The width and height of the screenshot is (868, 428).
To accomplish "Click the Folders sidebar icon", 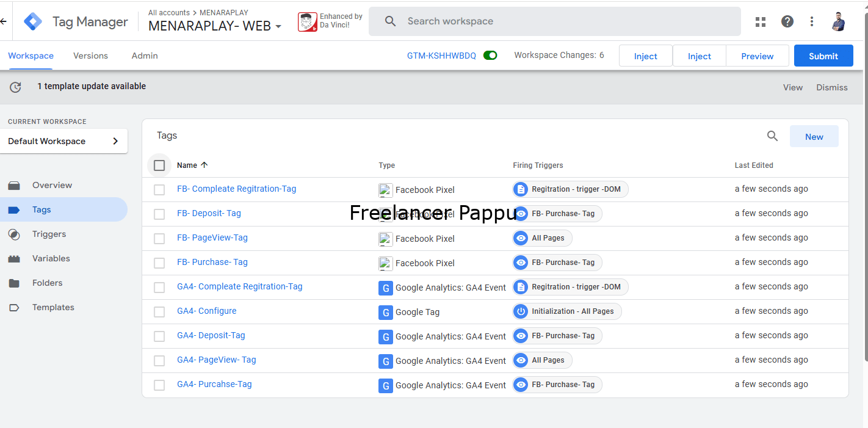I will (x=14, y=283).
